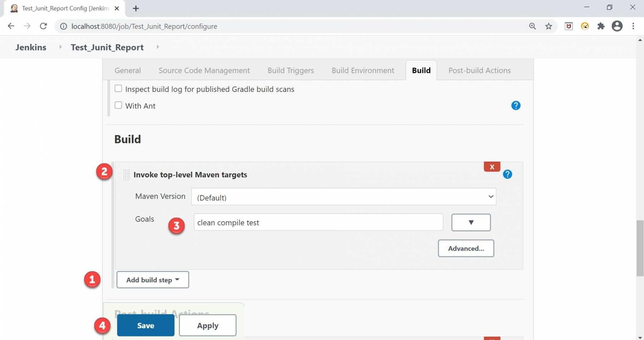Go back to previous page
This screenshot has width=644, height=340.
click(11, 26)
